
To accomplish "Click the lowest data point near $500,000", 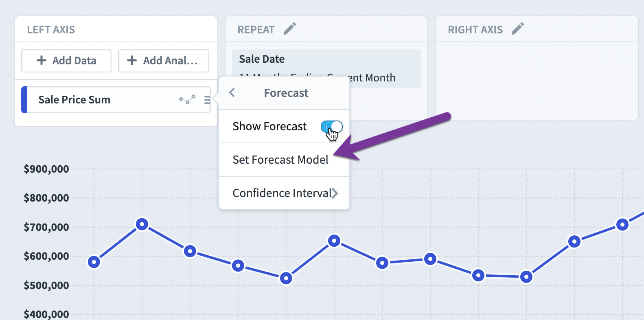I will pyautogui.click(x=286, y=278).
